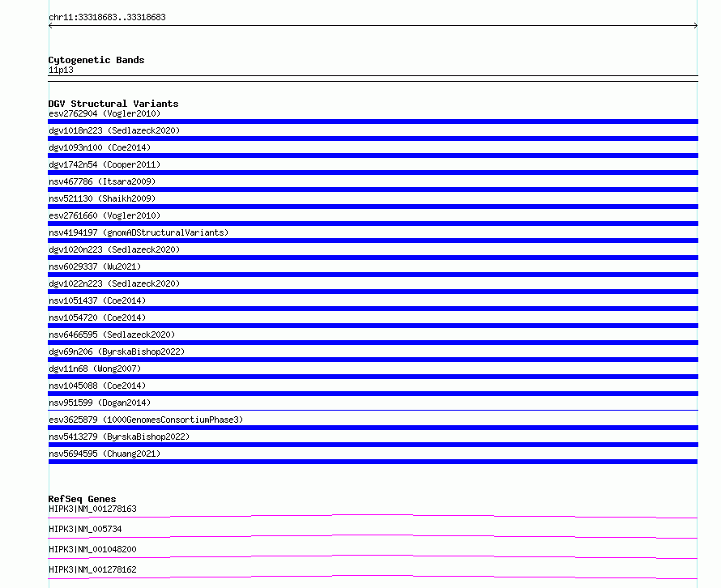
Task: Open variant dgv1018n223 (Sedlazeck2020)
Action: (x=114, y=130)
